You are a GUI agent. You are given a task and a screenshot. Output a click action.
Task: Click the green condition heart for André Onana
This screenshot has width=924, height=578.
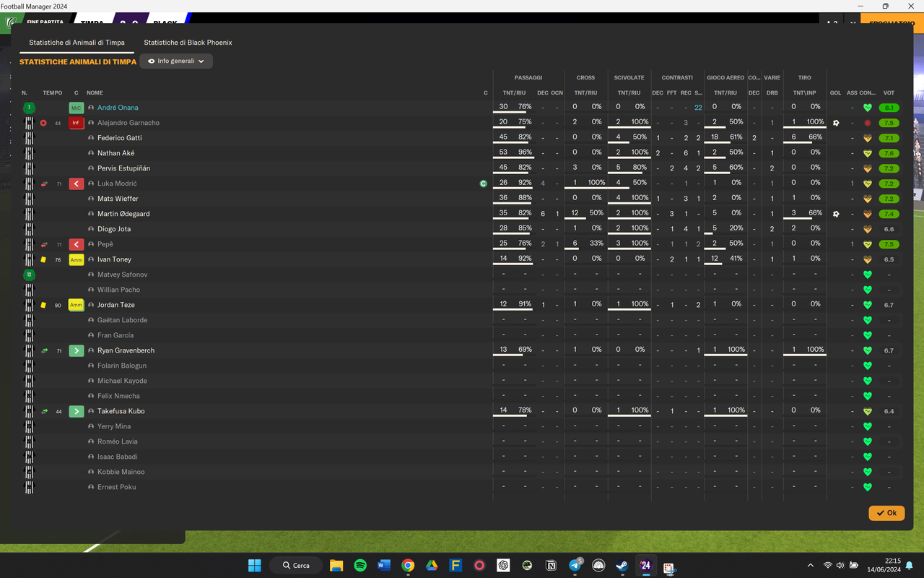pyautogui.click(x=868, y=108)
